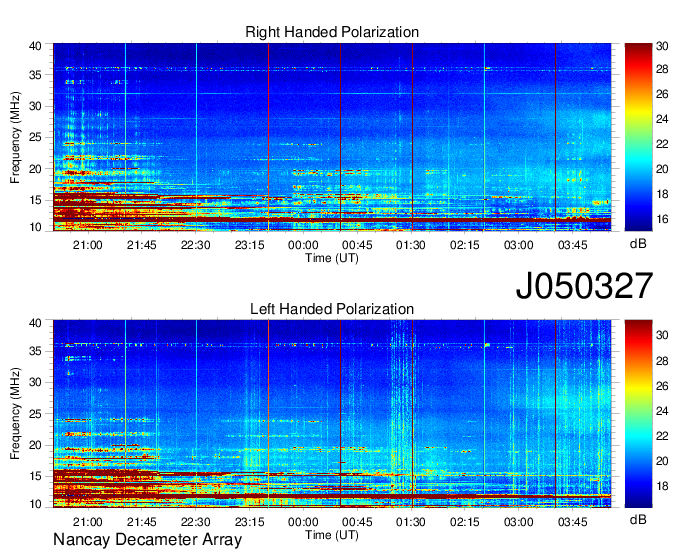Click the "21:45" tick under the right-handed plot
The image size is (680, 552).
[x=141, y=245]
